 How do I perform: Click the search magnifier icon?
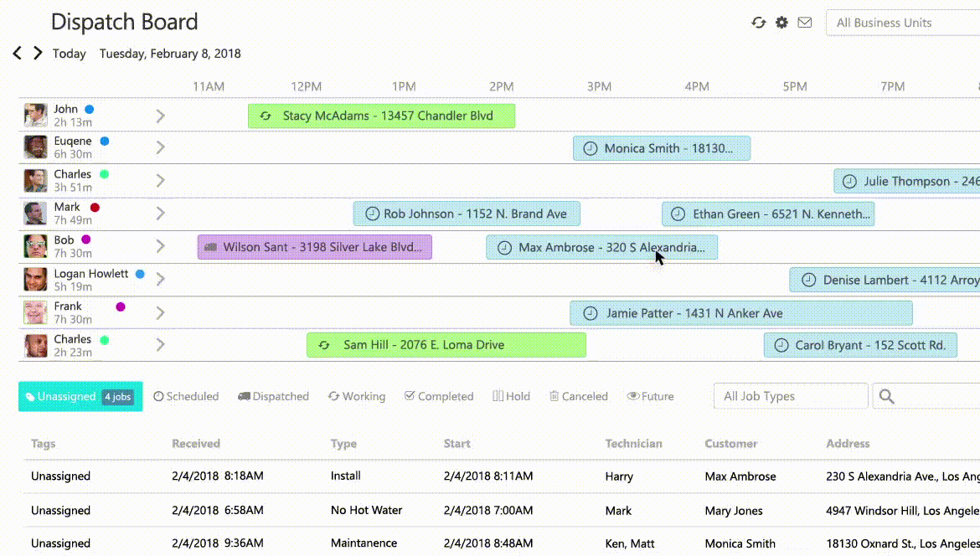pyautogui.click(x=886, y=395)
